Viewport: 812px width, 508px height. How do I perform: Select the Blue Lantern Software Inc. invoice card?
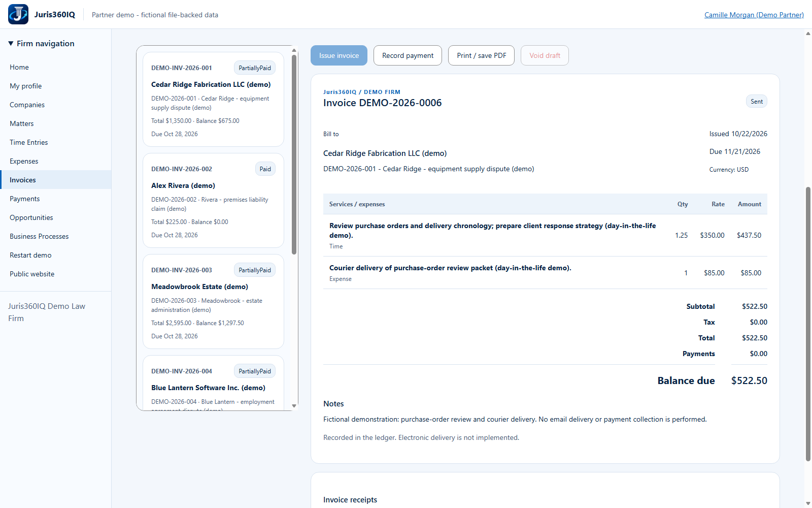tap(213, 383)
